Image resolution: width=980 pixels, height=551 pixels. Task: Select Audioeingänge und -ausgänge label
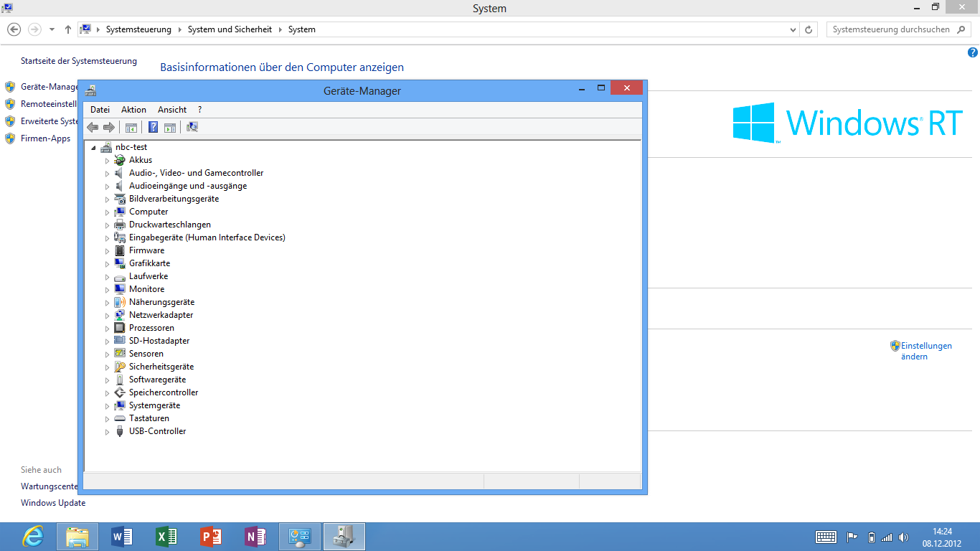[188, 186]
